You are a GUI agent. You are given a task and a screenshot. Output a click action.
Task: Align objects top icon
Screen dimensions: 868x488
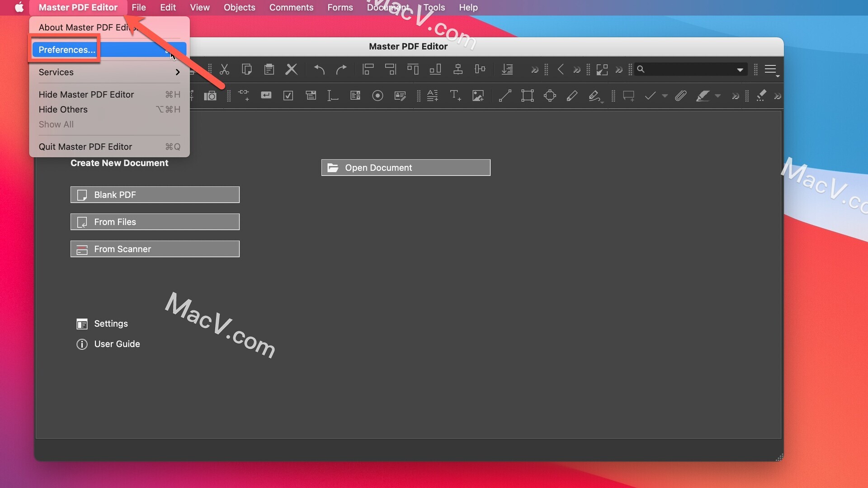(x=413, y=69)
